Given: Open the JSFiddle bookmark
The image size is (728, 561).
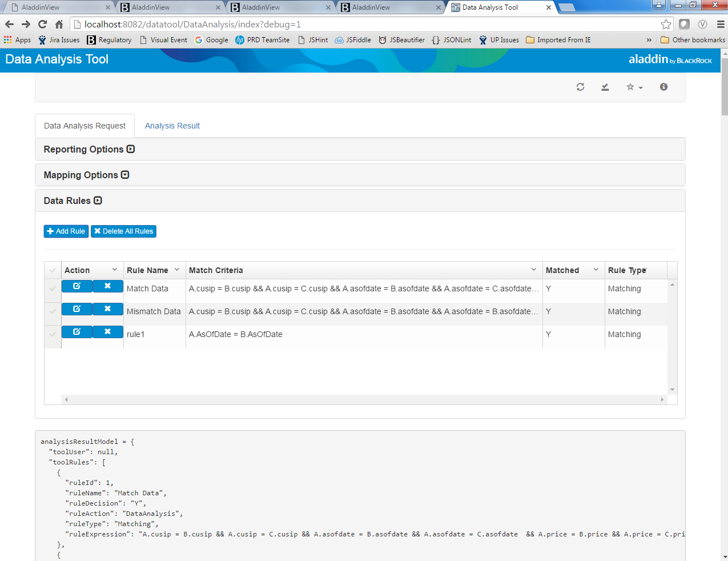Looking at the screenshot, I should [353, 40].
